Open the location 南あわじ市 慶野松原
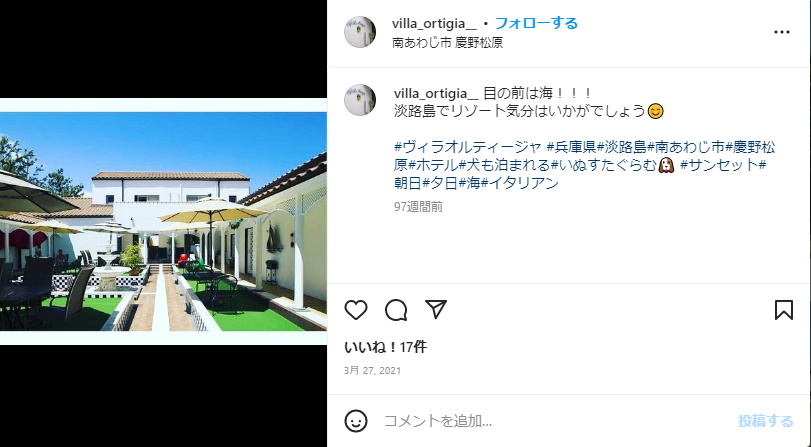Screen dimensions: 811x447 point(447,42)
